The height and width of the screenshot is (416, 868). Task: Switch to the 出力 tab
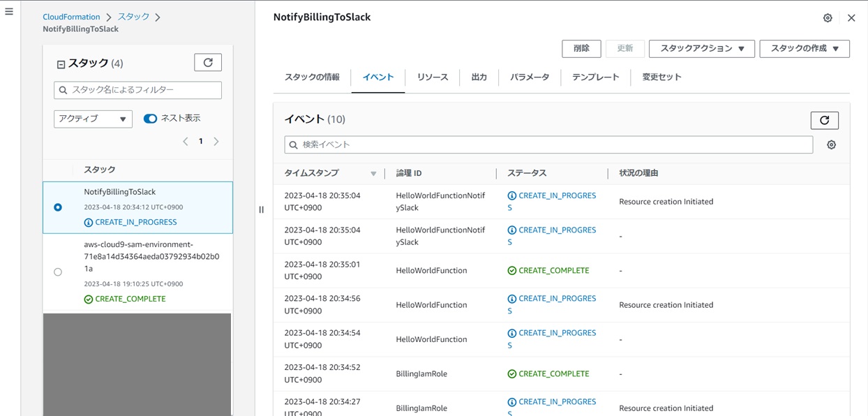(x=479, y=77)
